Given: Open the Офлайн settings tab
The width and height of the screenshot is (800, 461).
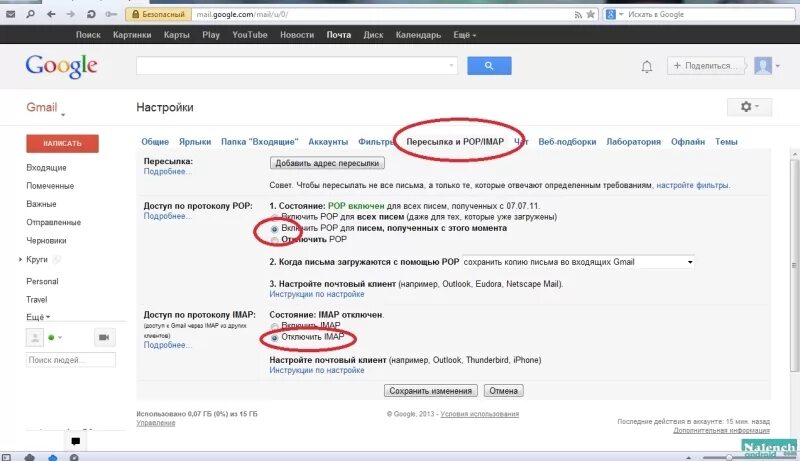Looking at the screenshot, I should 688,142.
